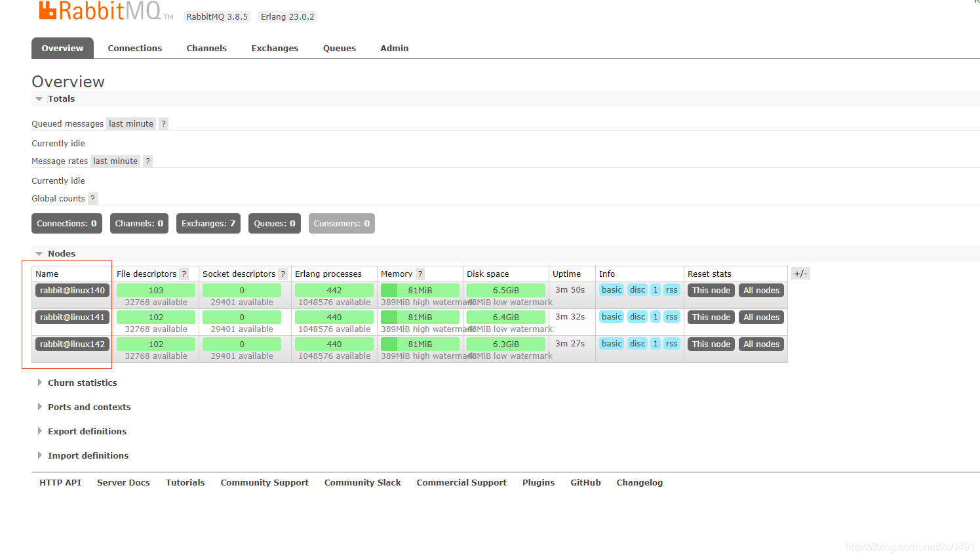Image resolution: width=980 pixels, height=559 pixels.
Task: Open Community Support footer link
Action: pos(265,483)
